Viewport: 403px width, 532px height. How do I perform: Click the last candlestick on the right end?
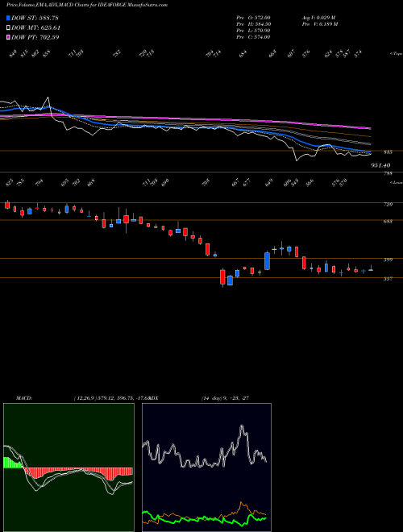371,269
